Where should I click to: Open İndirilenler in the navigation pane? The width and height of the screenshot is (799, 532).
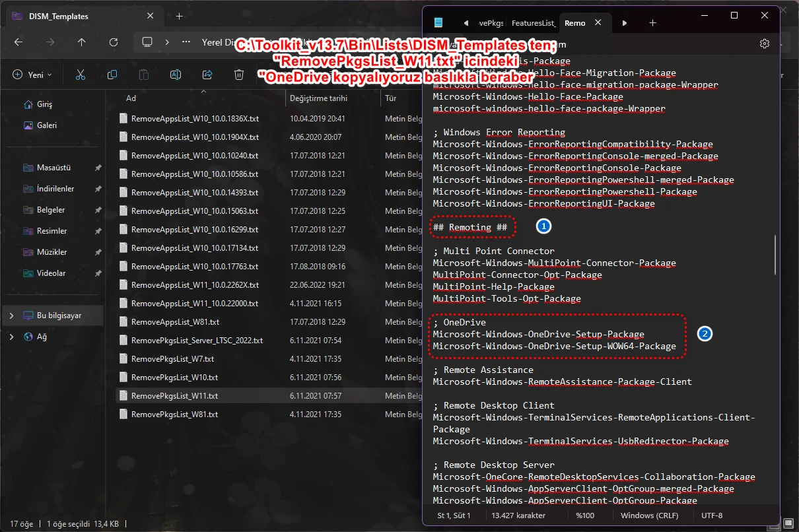pyautogui.click(x=55, y=189)
